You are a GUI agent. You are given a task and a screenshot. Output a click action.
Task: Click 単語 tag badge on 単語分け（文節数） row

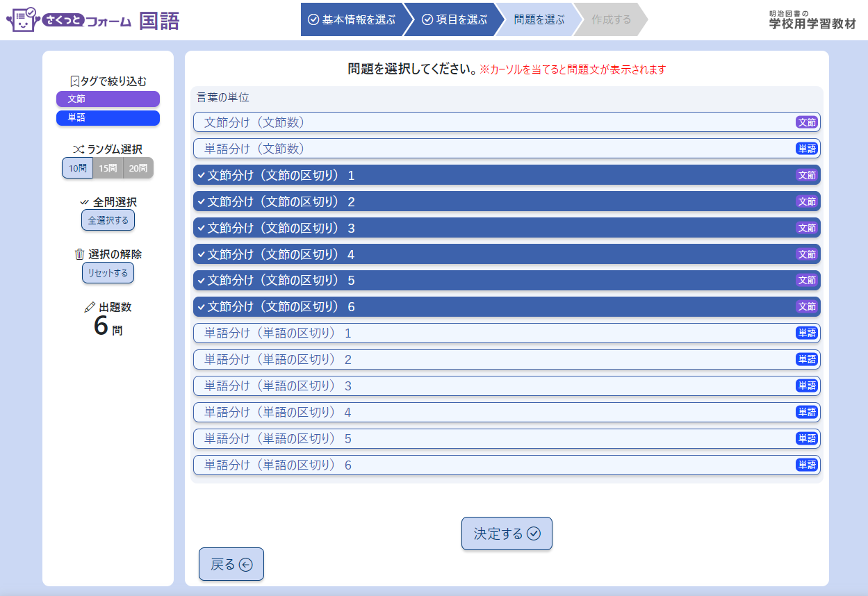click(x=806, y=149)
